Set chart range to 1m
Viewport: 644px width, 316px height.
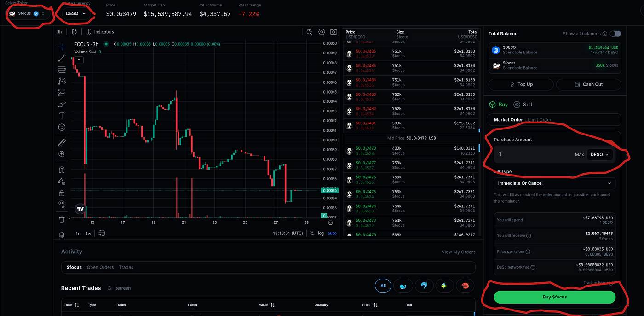79,234
